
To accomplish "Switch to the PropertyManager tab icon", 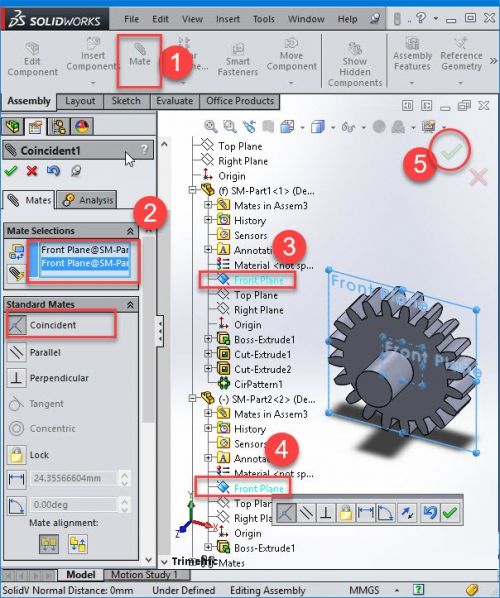I will (x=35, y=126).
